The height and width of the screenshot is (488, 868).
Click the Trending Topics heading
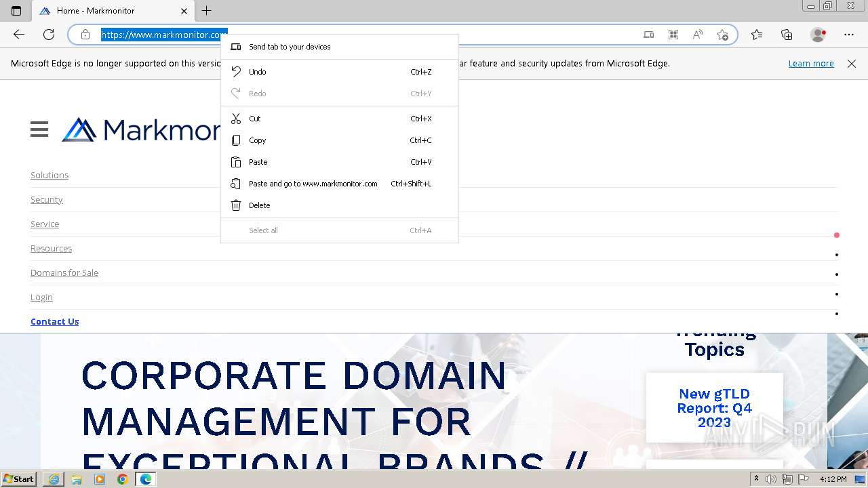click(x=715, y=345)
